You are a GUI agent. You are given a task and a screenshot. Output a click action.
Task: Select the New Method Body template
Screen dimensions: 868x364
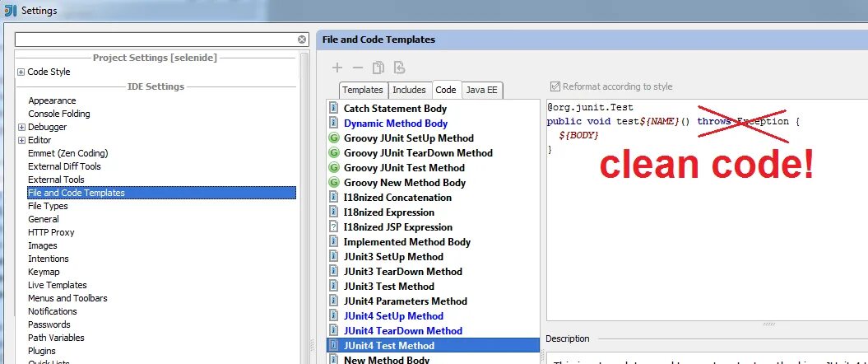pos(387,360)
